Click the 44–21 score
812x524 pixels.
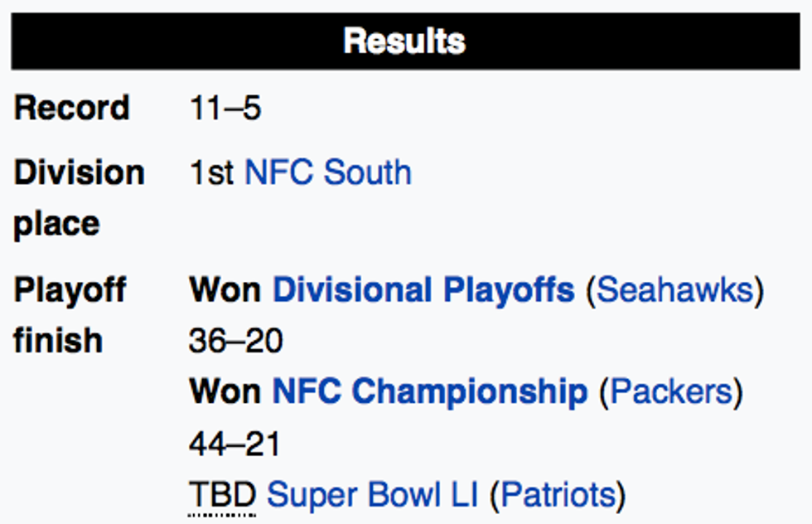[234, 444]
